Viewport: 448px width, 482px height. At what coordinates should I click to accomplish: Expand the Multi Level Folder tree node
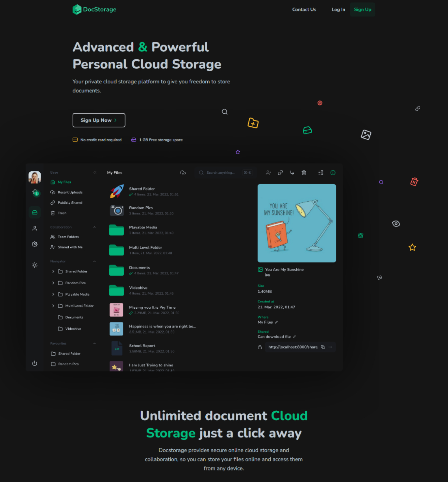pyautogui.click(x=53, y=306)
